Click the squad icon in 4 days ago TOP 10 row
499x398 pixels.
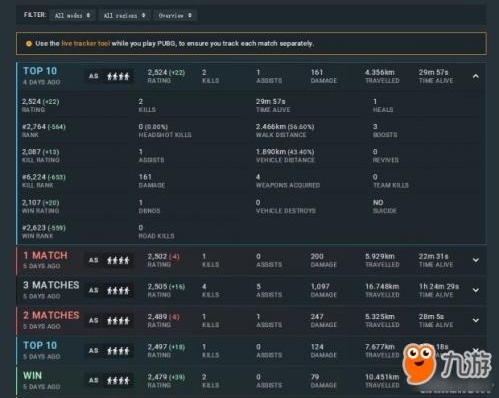coord(118,76)
